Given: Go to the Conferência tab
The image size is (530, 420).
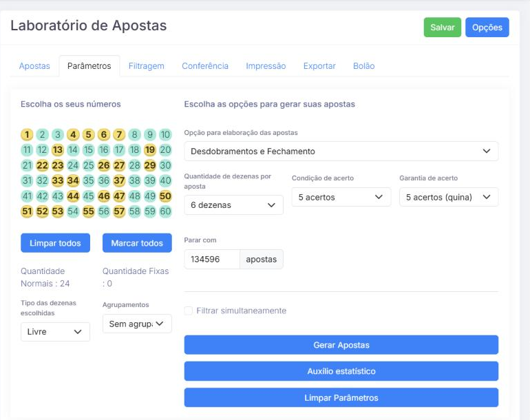Looking at the screenshot, I should point(205,66).
